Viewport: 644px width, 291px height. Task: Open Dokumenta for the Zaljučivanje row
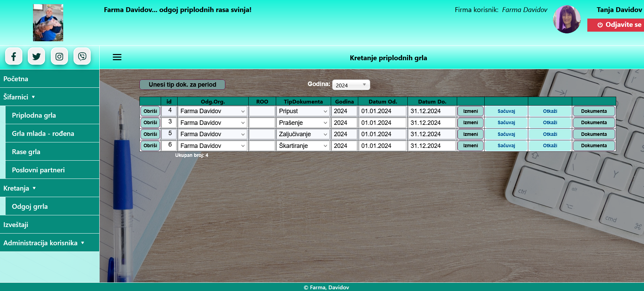594,134
